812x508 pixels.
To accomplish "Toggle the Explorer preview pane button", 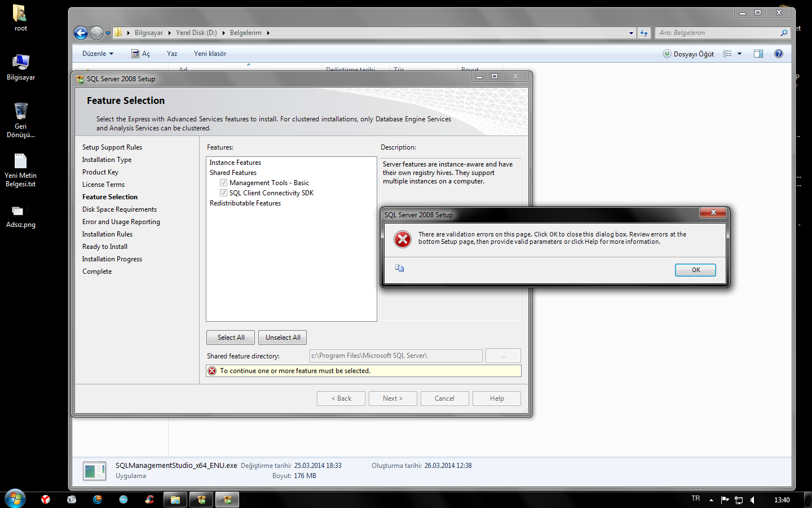I will click(758, 54).
